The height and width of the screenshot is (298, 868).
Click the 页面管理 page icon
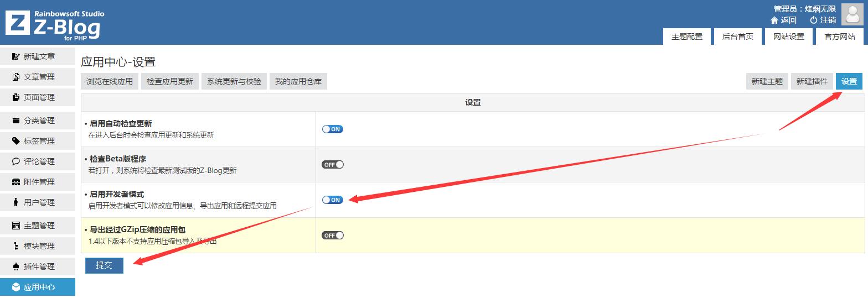click(x=16, y=97)
